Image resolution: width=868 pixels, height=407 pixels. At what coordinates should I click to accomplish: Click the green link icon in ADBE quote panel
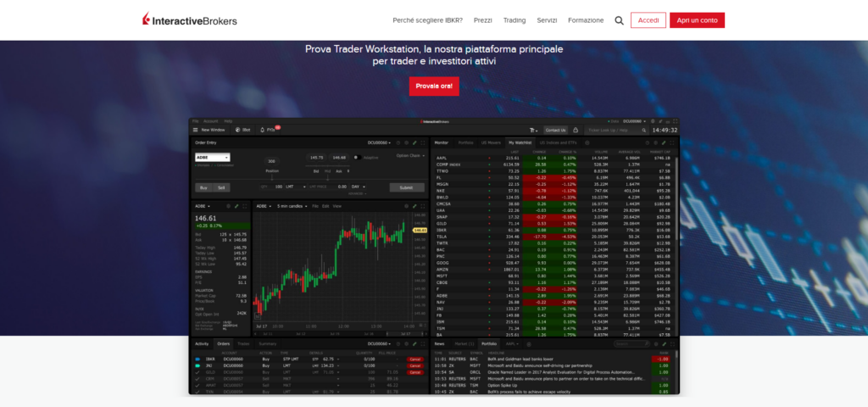(236, 206)
